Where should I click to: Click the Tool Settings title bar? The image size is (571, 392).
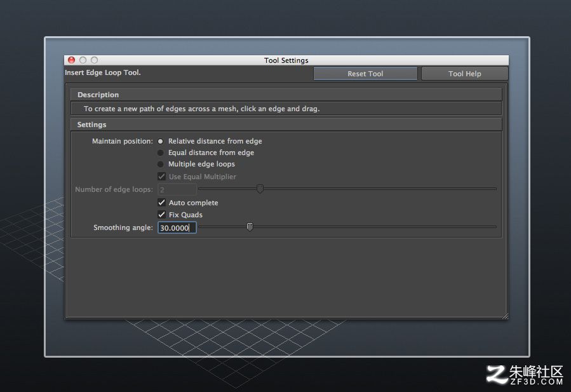point(286,60)
